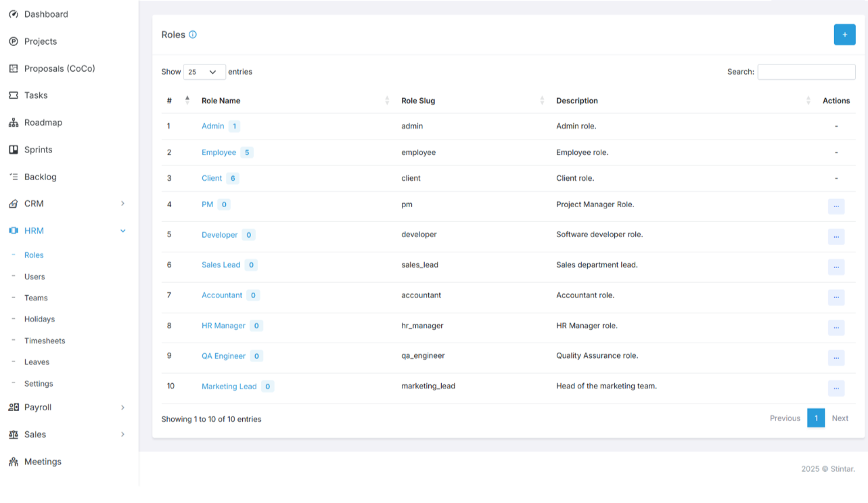Image resolution: width=868 pixels, height=503 pixels.
Task: Collapse the HRM sidebar section
Action: coord(122,231)
